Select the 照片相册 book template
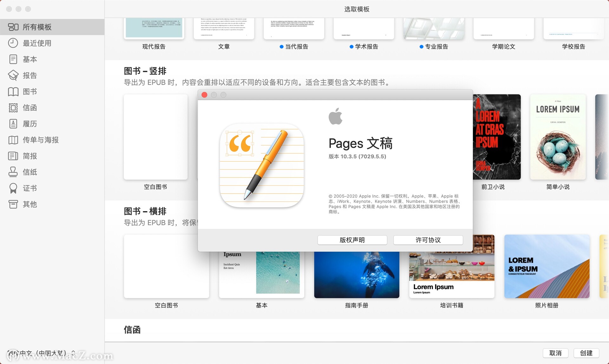This screenshot has height=364, width=609. (547, 266)
